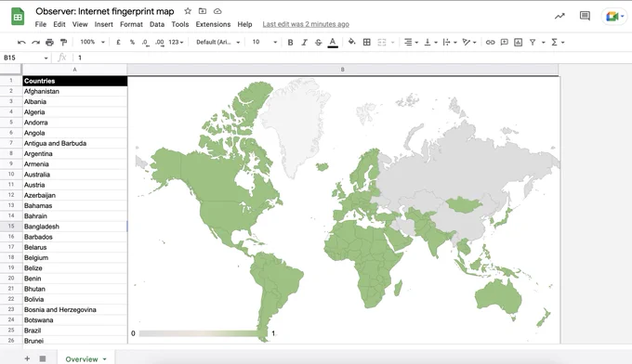Image resolution: width=632 pixels, height=364 pixels.
Task: Open the Google Sheets home icon
Action: tap(18, 17)
